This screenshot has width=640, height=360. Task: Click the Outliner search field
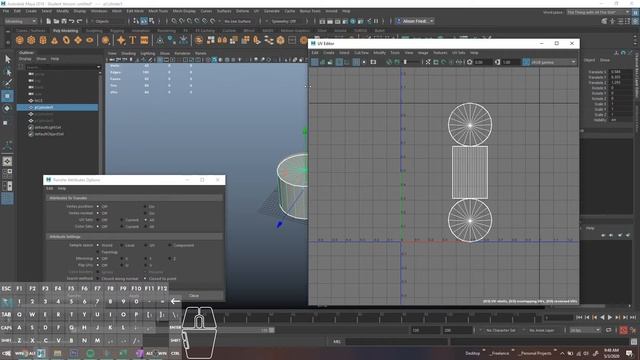(x=61, y=67)
